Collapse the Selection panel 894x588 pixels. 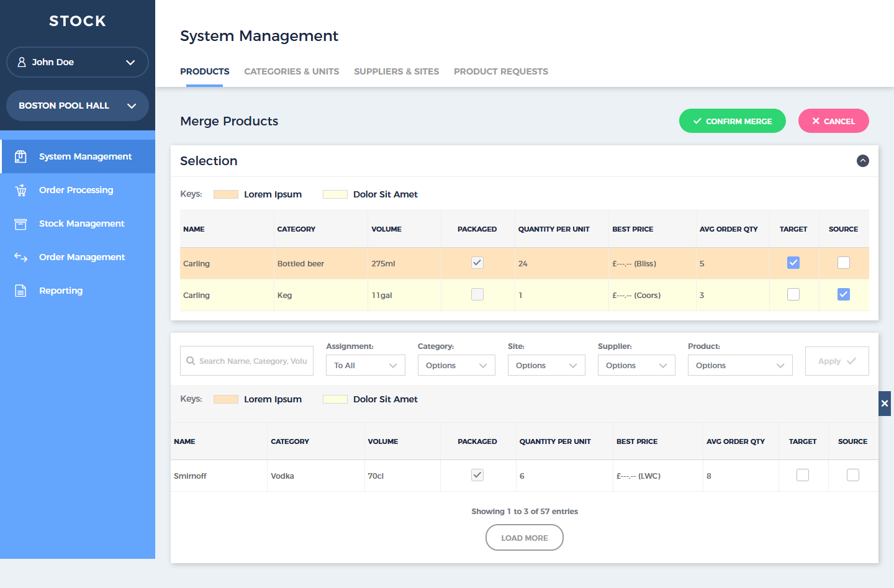(862, 161)
